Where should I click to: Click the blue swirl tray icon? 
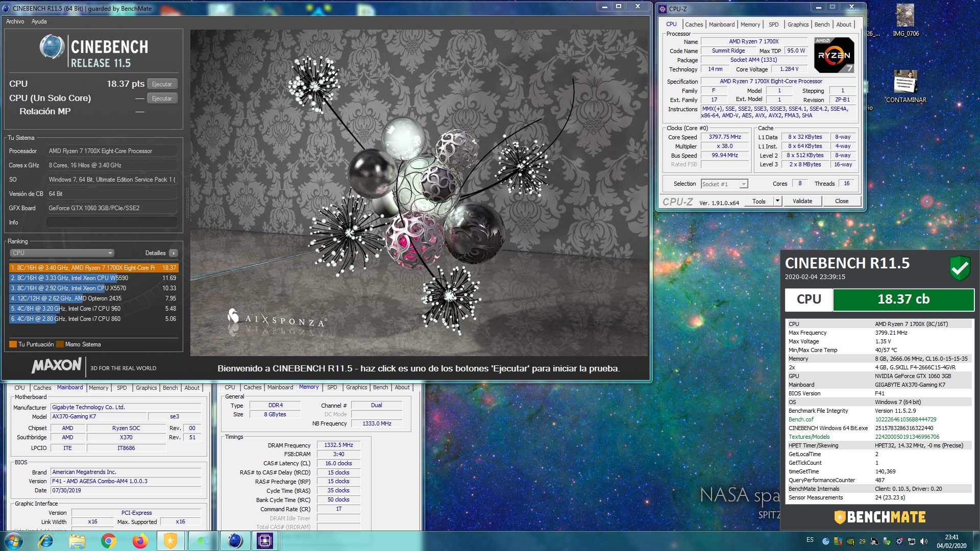826,541
